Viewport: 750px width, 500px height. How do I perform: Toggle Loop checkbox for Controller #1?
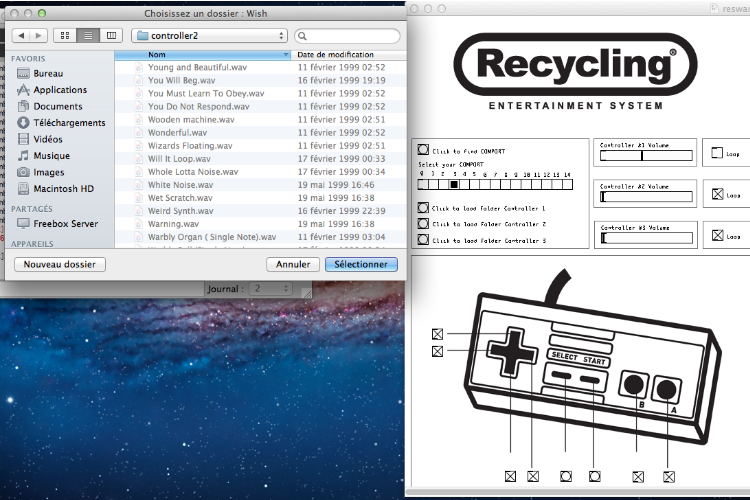[717, 153]
